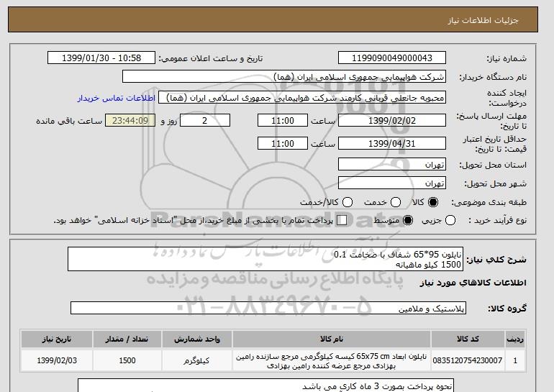Screen dimensions: 554x392
Task: Click the ردیف column header
Action: 515,339
